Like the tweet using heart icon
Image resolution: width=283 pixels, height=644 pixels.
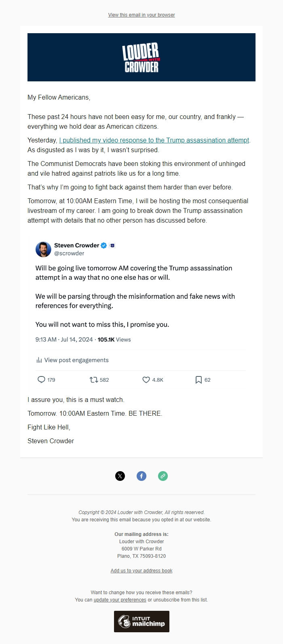146,380
